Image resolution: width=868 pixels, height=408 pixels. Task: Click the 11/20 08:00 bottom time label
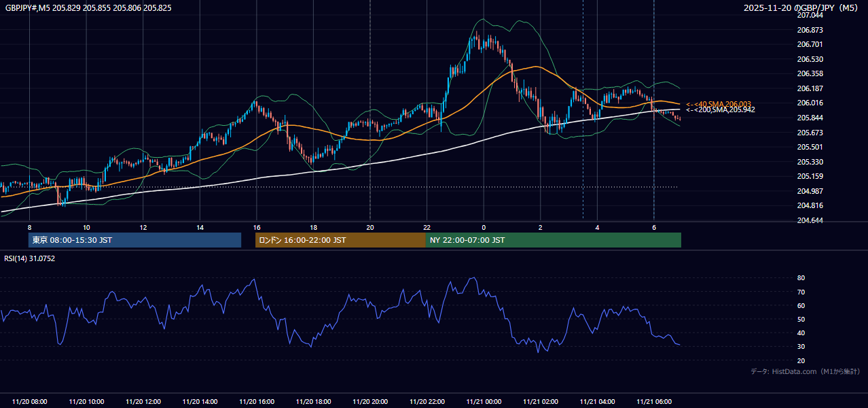point(30,402)
